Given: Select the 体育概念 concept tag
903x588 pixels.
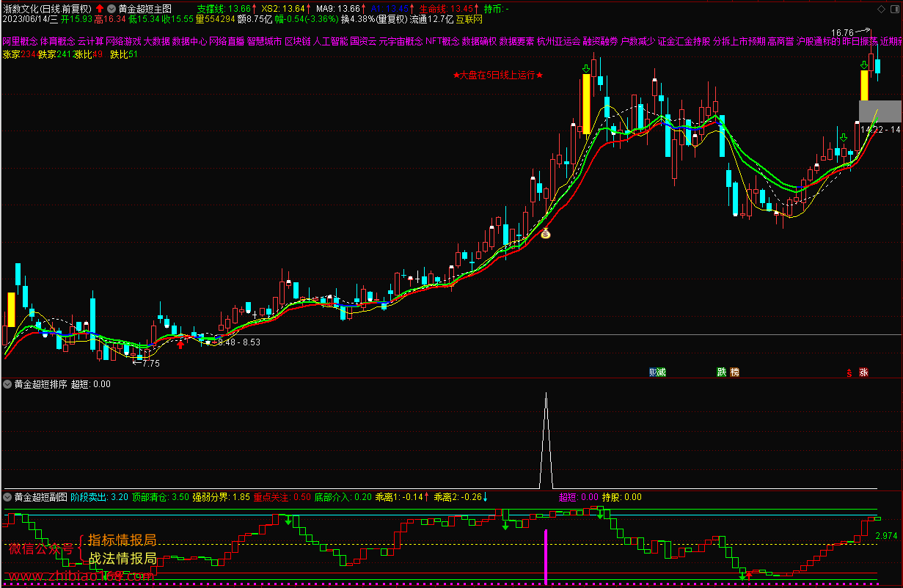Looking at the screenshot, I should (x=57, y=41).
